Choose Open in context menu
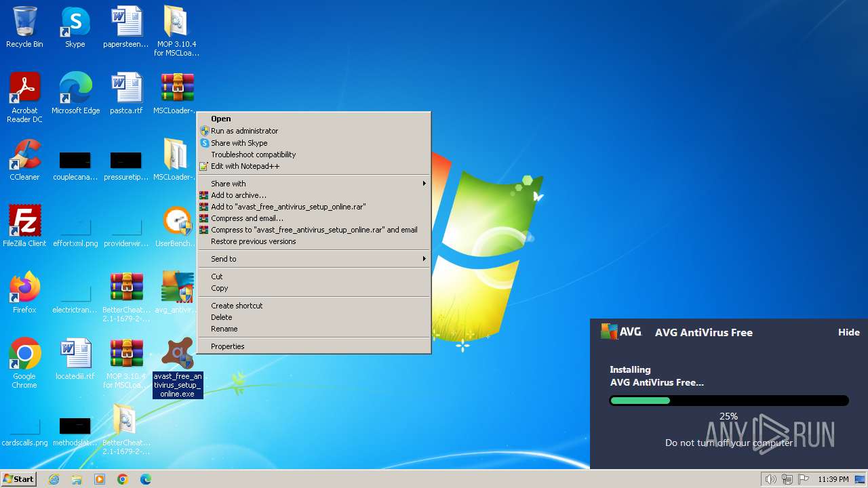Viewport: 868px width, 488px height. pos(314,119)
